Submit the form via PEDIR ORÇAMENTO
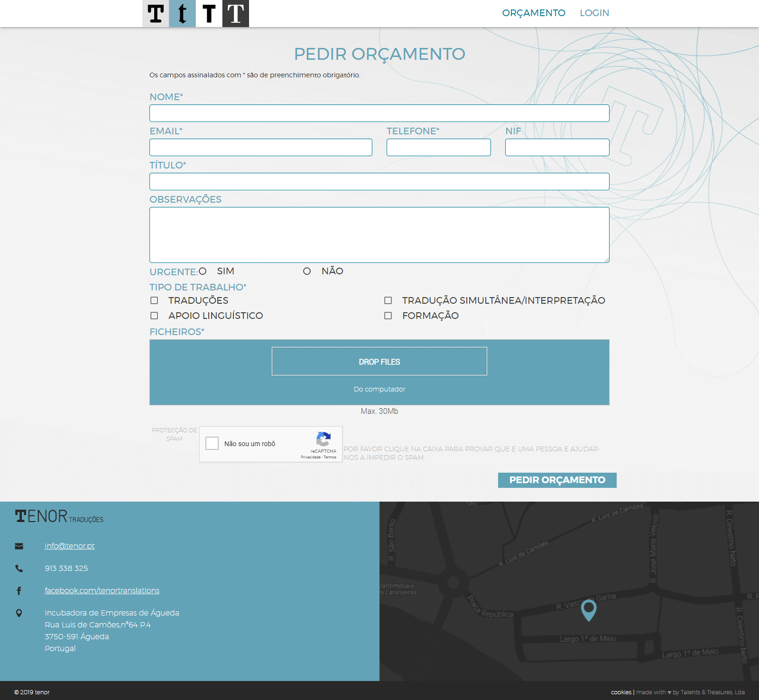759x700 pixels. [x=557, y=480]
